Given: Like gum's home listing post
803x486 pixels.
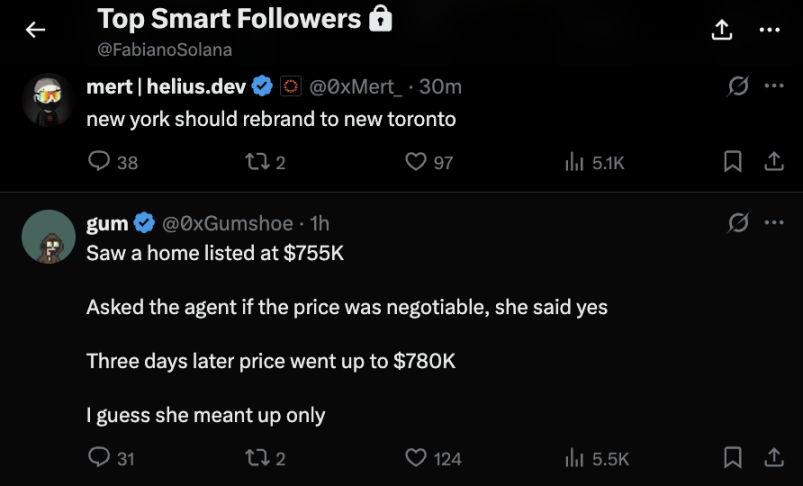Looking at the screenshot, I should (x=416, y=458).
